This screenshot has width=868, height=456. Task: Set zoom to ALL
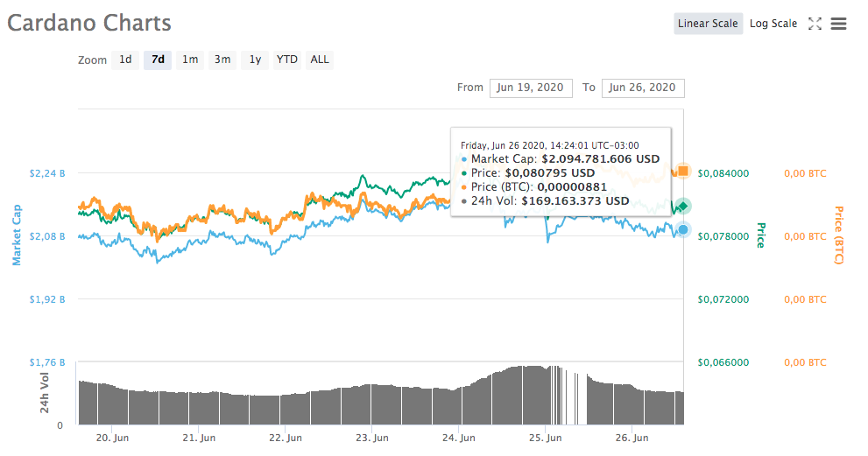(320, 60)
